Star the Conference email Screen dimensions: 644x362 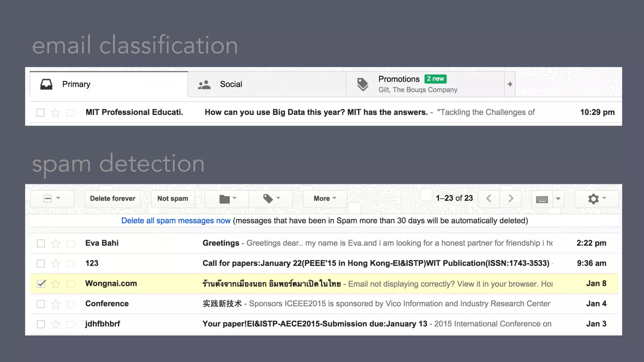tap(56, 304)
